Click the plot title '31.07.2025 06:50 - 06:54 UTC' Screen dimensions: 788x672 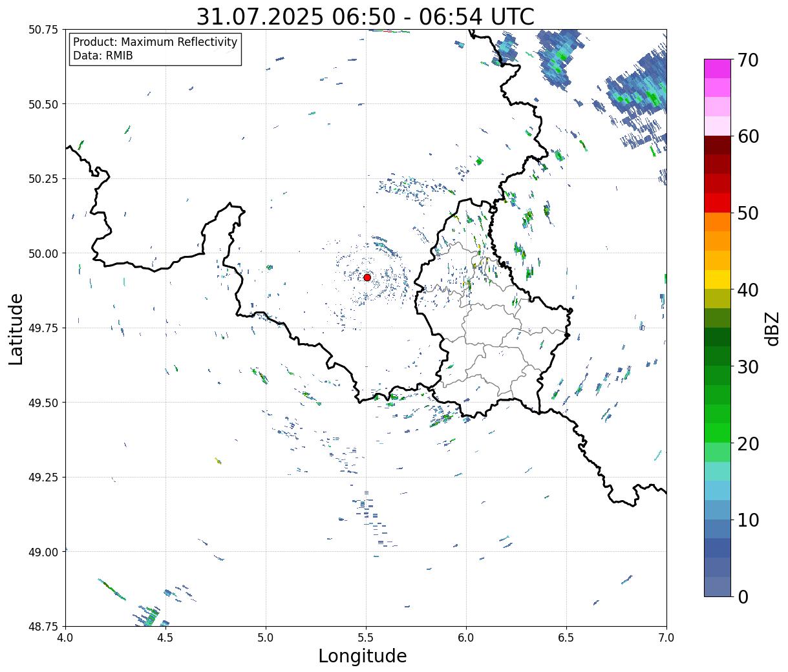pos(365,16)
